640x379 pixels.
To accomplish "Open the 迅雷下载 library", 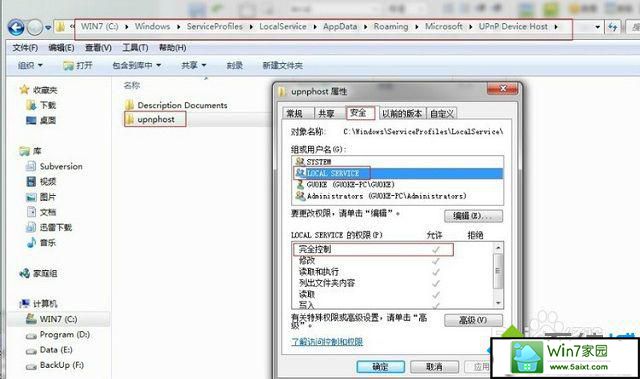I will 49,227.
